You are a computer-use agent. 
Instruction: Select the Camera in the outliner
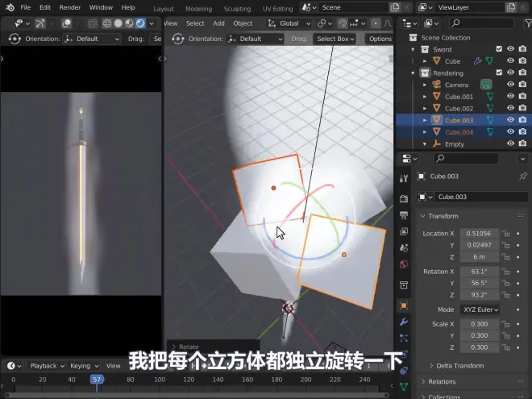pos(456,85)
